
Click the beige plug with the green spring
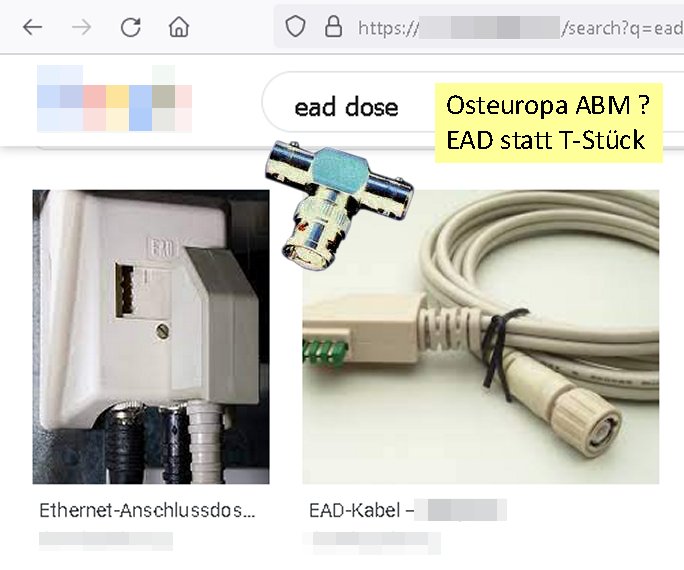point(359,333)
